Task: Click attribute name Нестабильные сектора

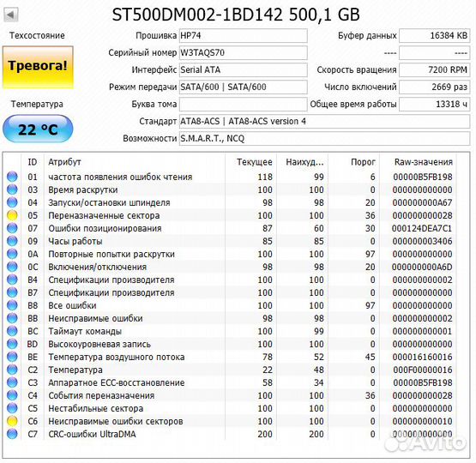Action: [x=95, y=408]
